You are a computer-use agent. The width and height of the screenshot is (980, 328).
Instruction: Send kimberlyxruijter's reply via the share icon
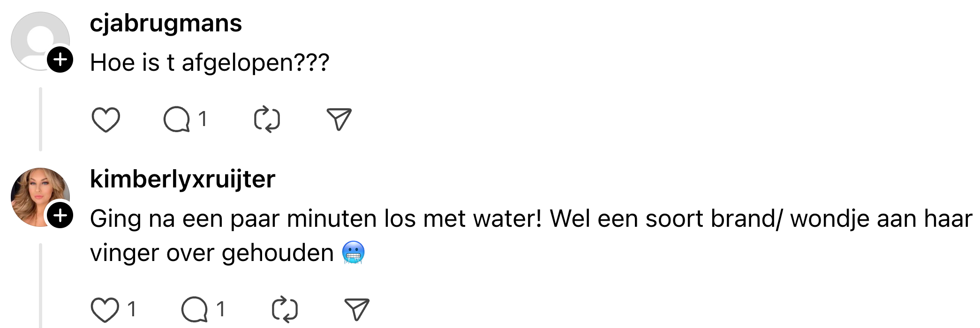(x=356, y=310)
